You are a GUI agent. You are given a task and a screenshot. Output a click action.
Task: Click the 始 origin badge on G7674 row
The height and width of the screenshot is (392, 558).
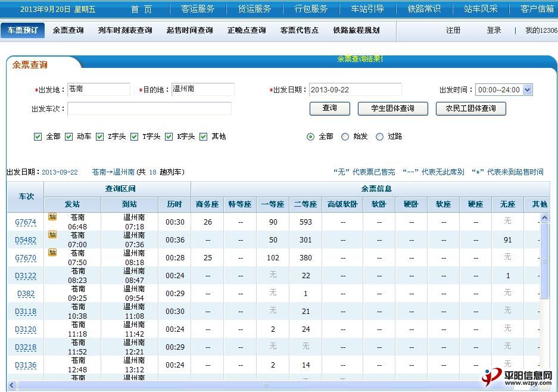click(x=52, y=217)
